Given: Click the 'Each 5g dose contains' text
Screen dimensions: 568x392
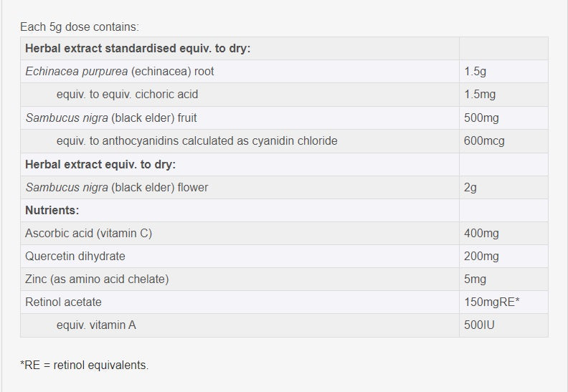Looking at the screenshot, I should [80, 27].
